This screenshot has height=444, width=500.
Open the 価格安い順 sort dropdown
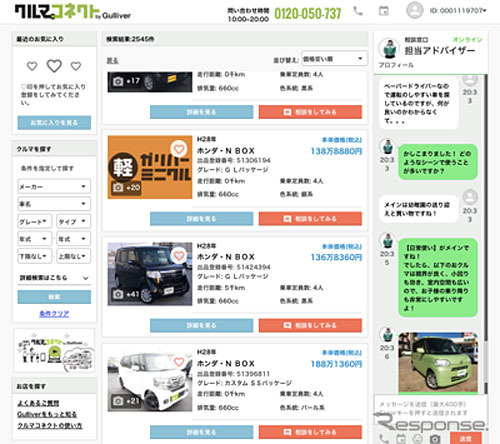334,59
